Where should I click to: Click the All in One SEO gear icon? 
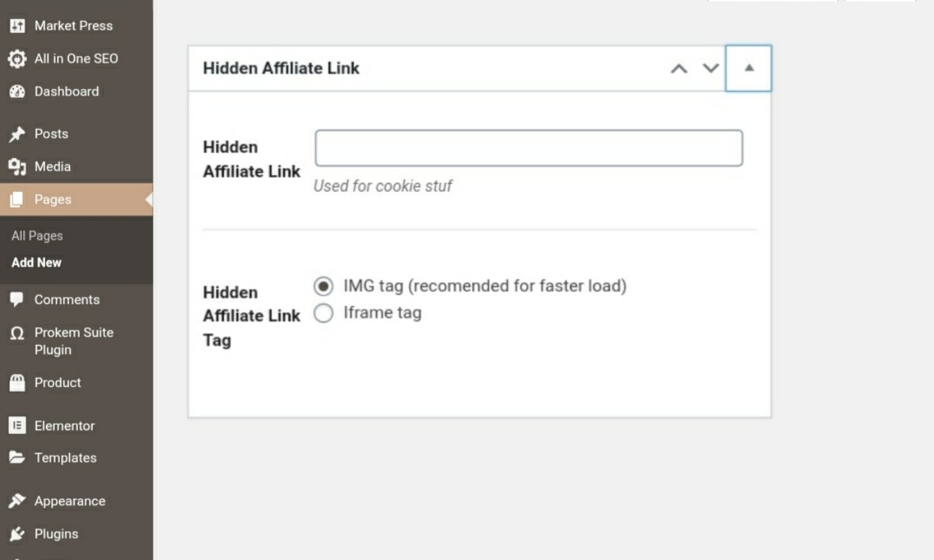[17, 59]
